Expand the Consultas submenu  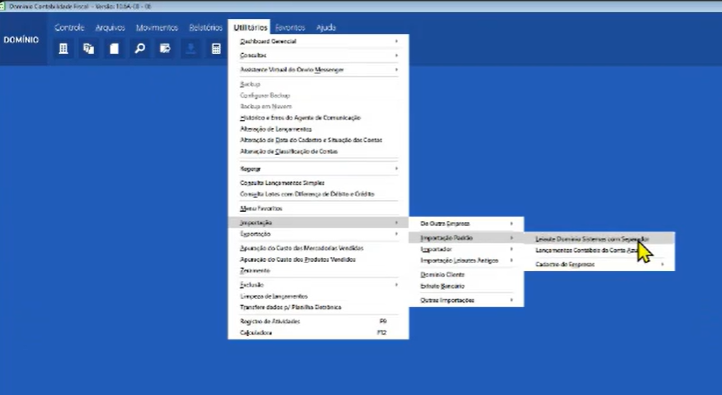coord(318,55)
